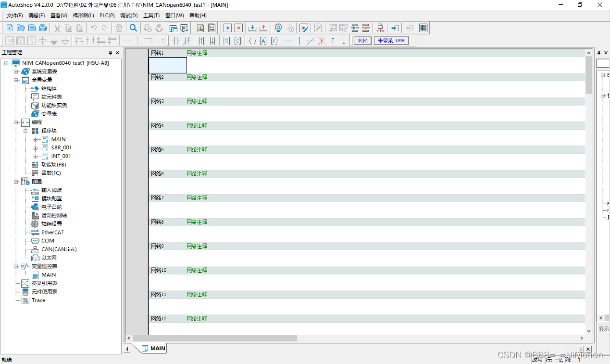Click the 未登录::USB button
610x364 pixels.
pos(391,41)
